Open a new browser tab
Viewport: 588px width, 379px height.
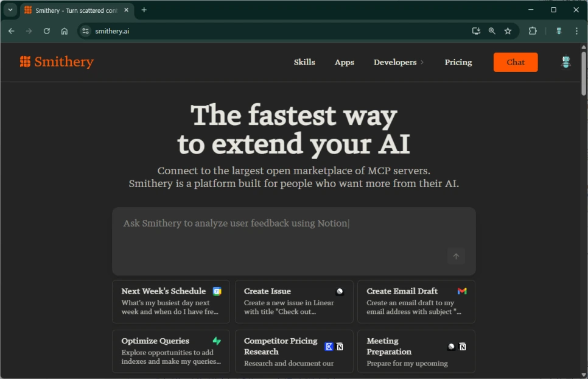tap(144, 10)
